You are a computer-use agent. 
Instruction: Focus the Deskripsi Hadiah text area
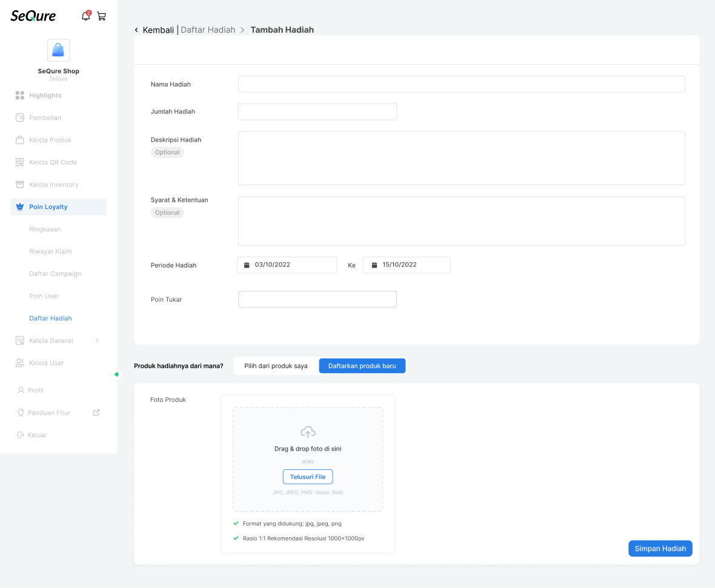coord(462,158)
